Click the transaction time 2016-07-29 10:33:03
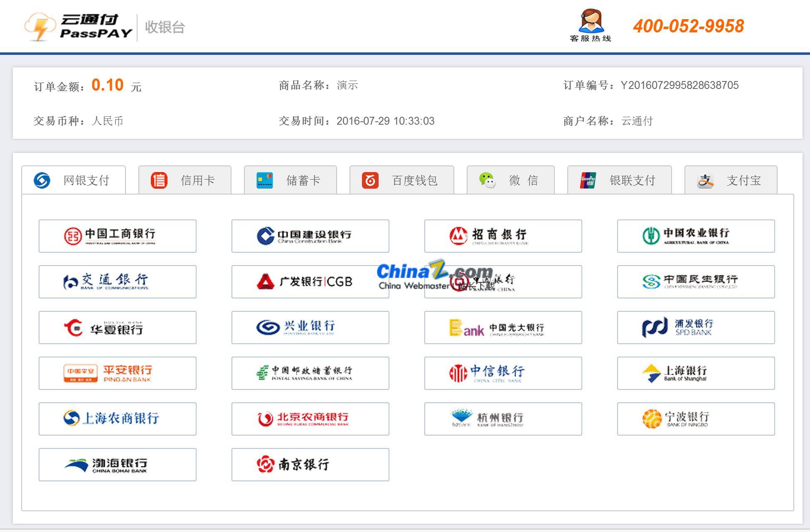Screen dimensions: 810x532 coord(385,121)
